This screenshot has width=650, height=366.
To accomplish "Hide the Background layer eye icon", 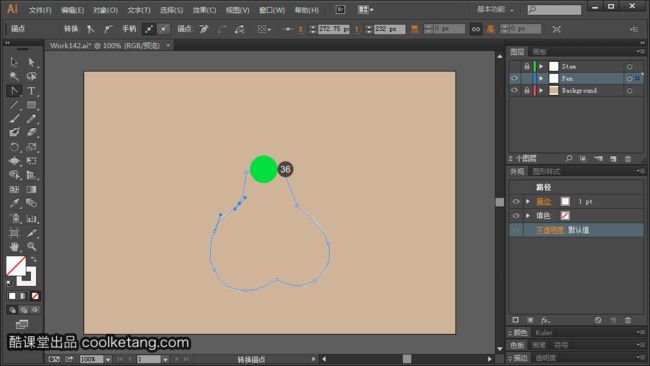I will [514, 90].
